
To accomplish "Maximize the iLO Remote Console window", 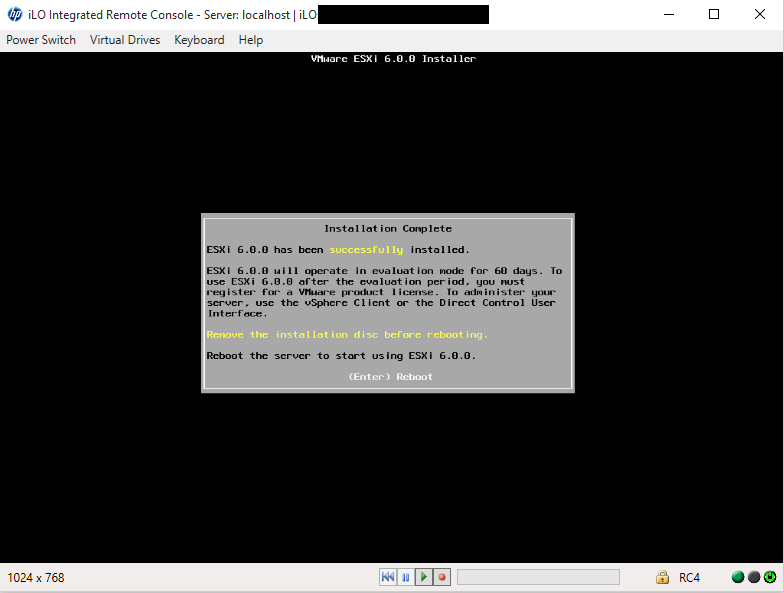I will point(714,14).
